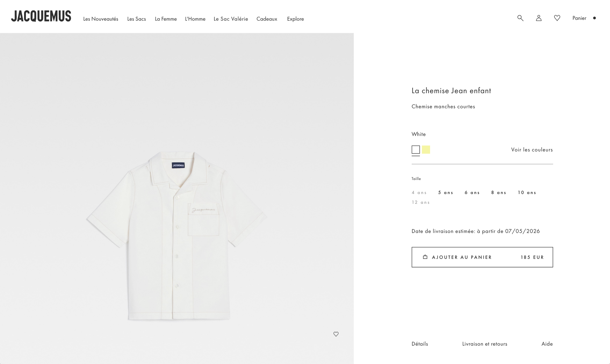
Task: Click the white shirt product image
Action: pyautogui.click(x=177, y=236)
